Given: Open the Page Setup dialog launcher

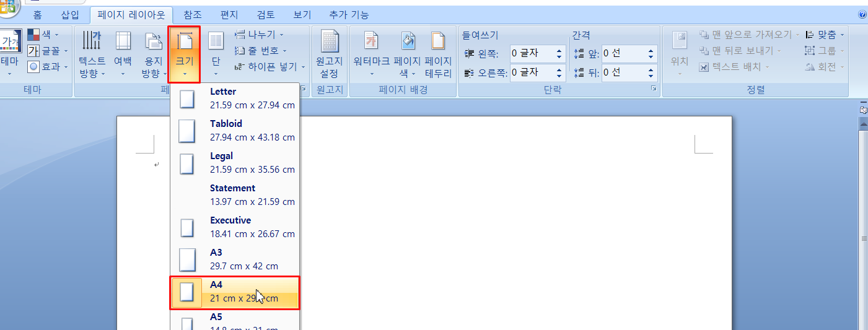Looking at the screenshot, I should pyautogui.click(x=304, y=90).
